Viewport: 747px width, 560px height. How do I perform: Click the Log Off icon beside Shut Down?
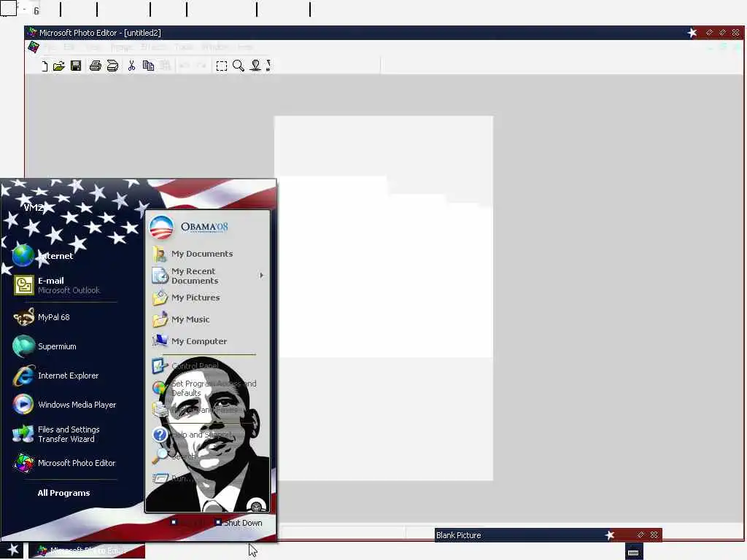pyautogui.click(x=174, y=522)
